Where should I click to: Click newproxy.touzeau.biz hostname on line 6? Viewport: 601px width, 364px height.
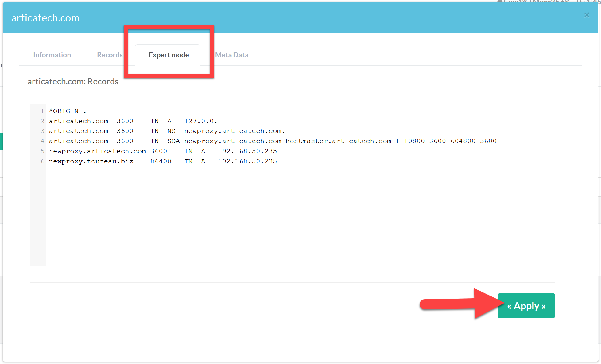(x=91, y=161)
